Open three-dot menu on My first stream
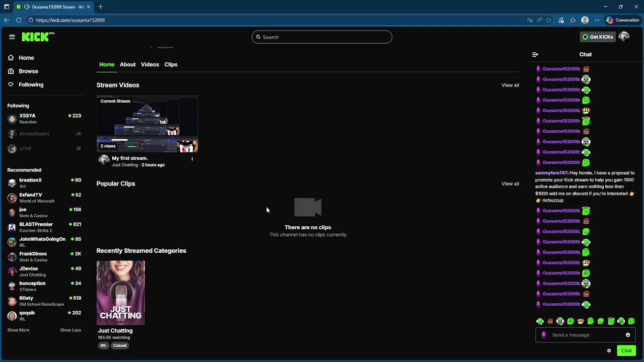The width and height of the screenshot is (644, 362). point(192,159)
